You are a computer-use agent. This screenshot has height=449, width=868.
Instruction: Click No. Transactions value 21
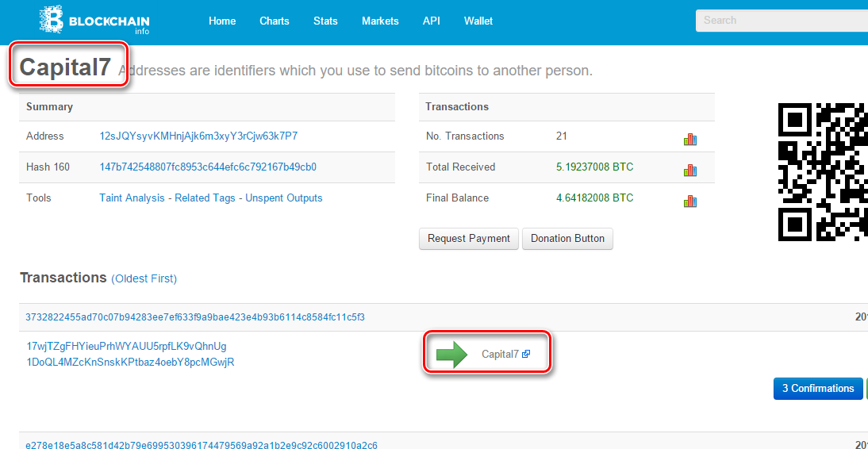[x=561, y=136]
